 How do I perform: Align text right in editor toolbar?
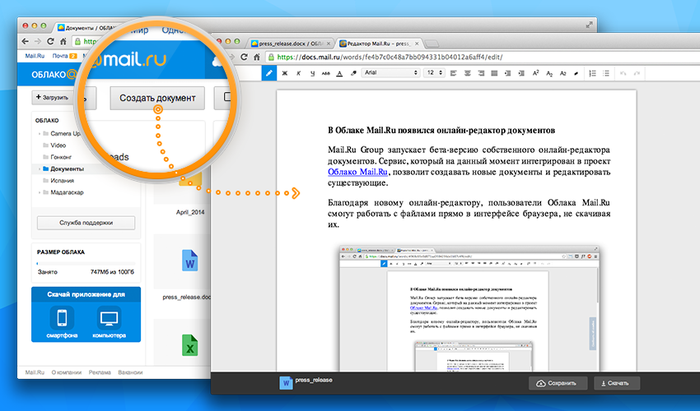(x=481, y=73)
